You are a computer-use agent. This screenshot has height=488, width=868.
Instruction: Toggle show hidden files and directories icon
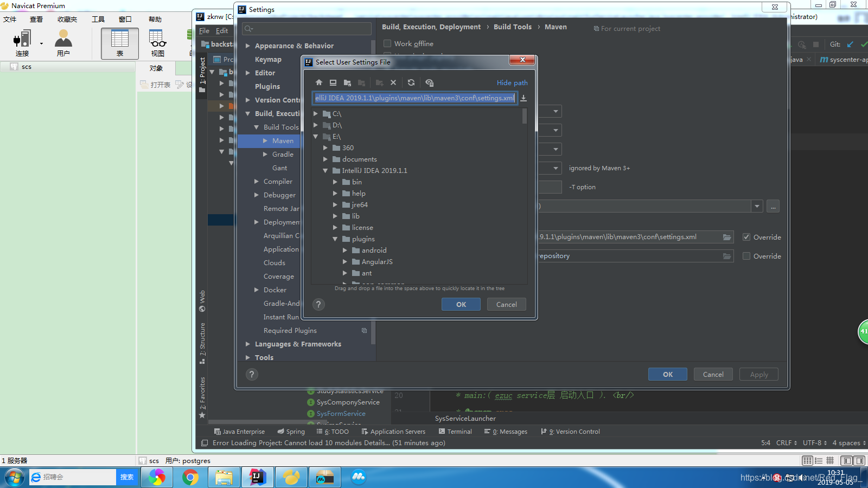[x=430, y=82]
